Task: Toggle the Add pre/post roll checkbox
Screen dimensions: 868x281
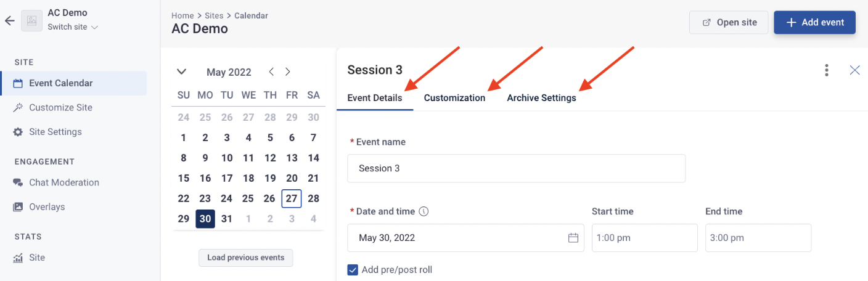Action: coord(353,269)
